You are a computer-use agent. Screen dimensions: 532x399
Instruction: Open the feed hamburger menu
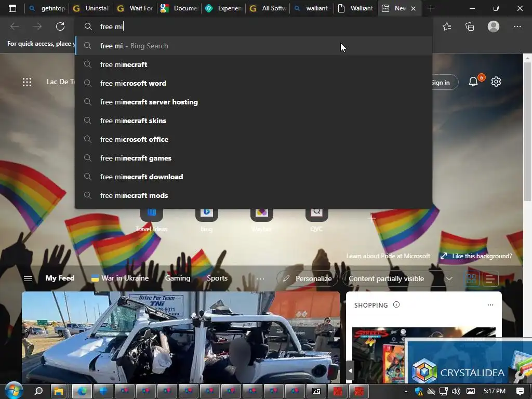(28, 278)
